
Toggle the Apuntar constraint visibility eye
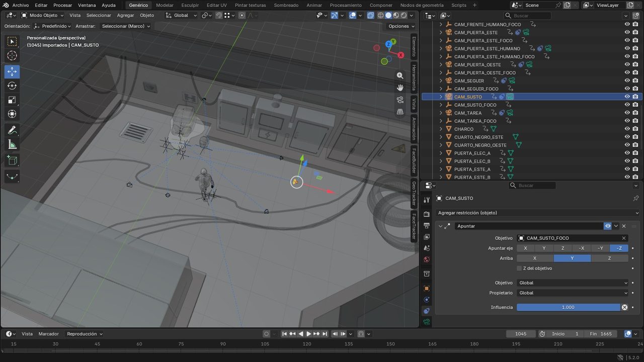pos(608,226)
